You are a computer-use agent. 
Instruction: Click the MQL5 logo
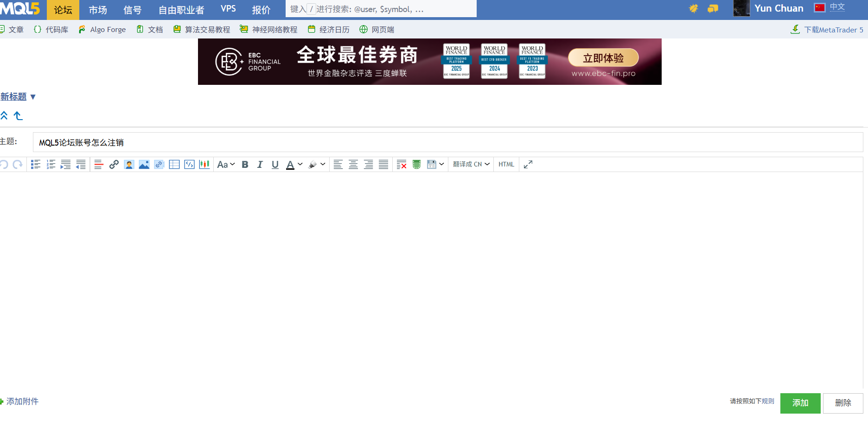coord(20,9)
